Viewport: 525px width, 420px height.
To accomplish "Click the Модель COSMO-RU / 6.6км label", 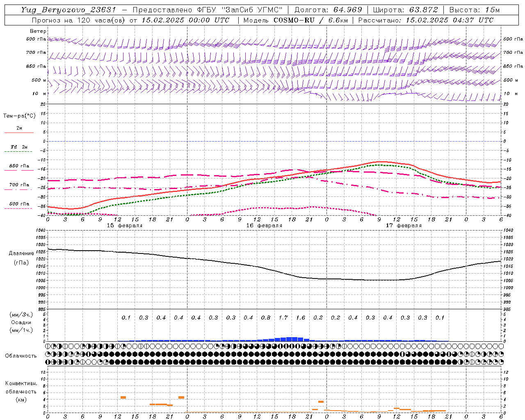I will click(295, 20).
